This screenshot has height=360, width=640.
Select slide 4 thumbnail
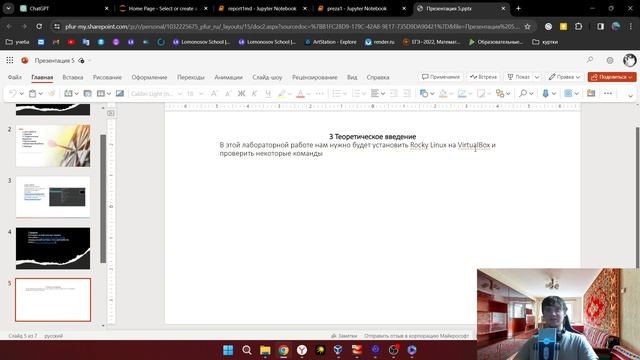click(x=53, y=248)
